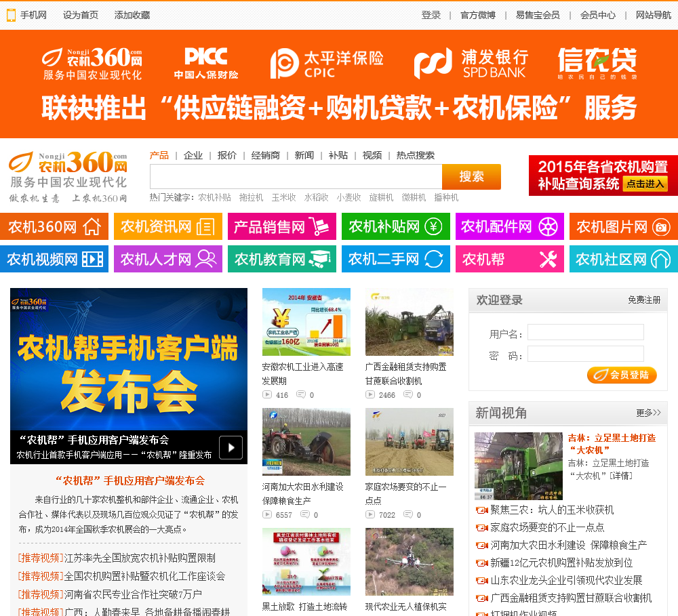Screen dimensions: 678x616
Task: Select the 新闻 search tab
Action: coord(304,155)
